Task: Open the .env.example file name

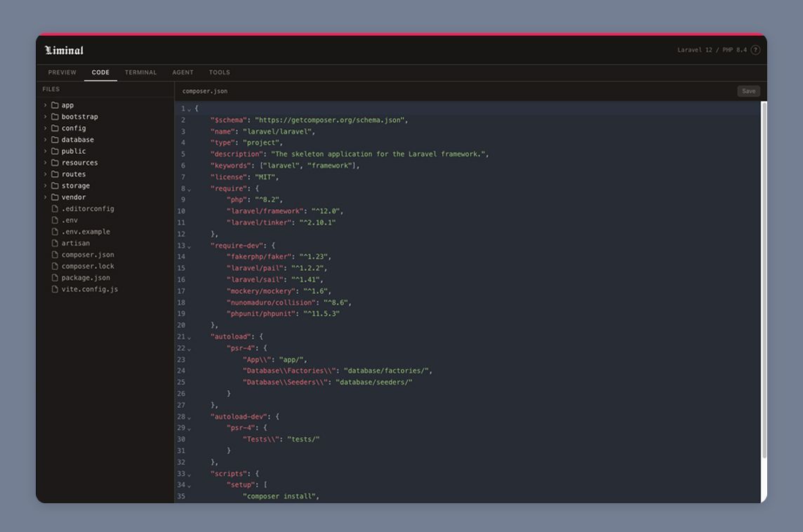Action: tap(86, 232)
